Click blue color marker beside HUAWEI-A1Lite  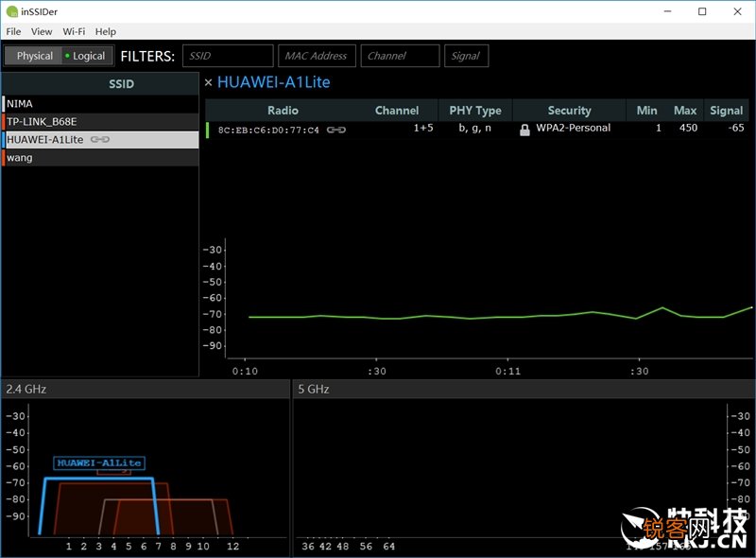(x=4, y=140)
